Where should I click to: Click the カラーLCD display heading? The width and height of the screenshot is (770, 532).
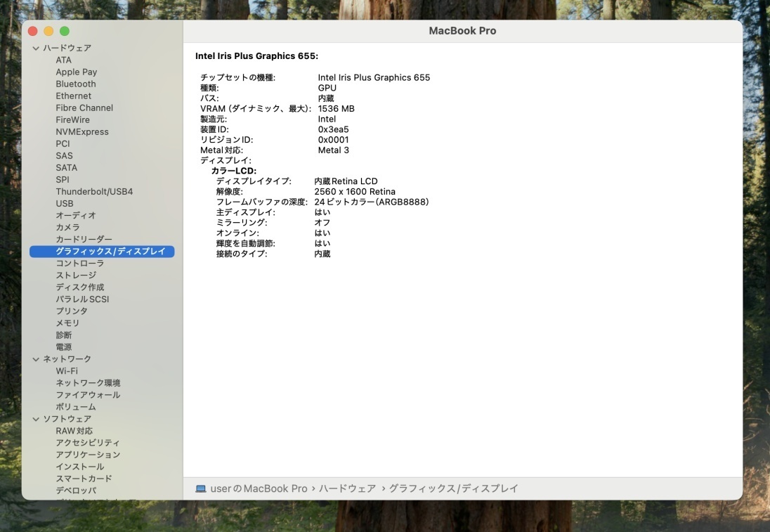[x=234, y=171]
